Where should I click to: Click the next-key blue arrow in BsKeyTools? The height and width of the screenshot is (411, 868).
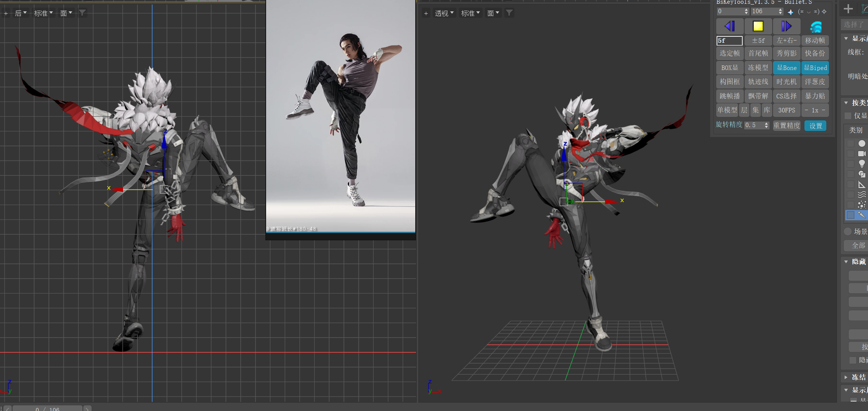pos(786,26)
